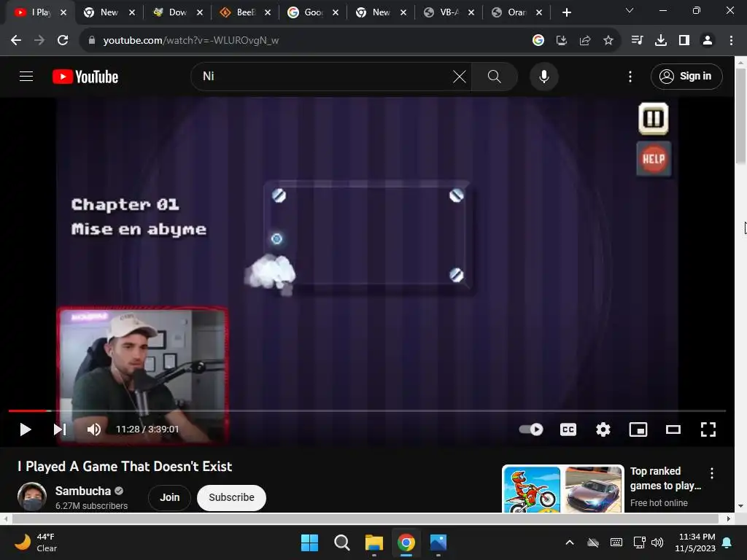Sign in to YouTube
Screen dimensions: 747x560
(686, 76)
